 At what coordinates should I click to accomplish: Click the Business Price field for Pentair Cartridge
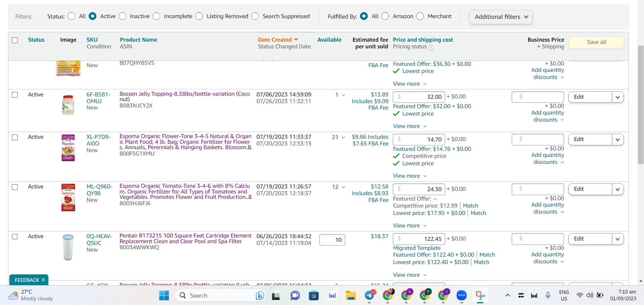pos(538,239)
